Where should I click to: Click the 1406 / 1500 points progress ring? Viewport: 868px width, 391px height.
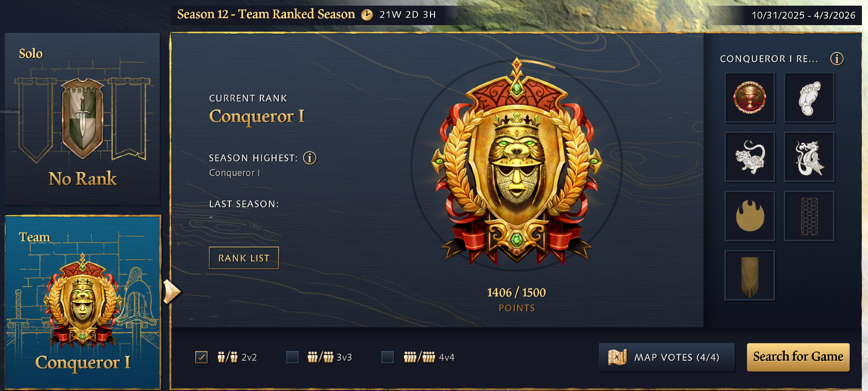point(516,293)
